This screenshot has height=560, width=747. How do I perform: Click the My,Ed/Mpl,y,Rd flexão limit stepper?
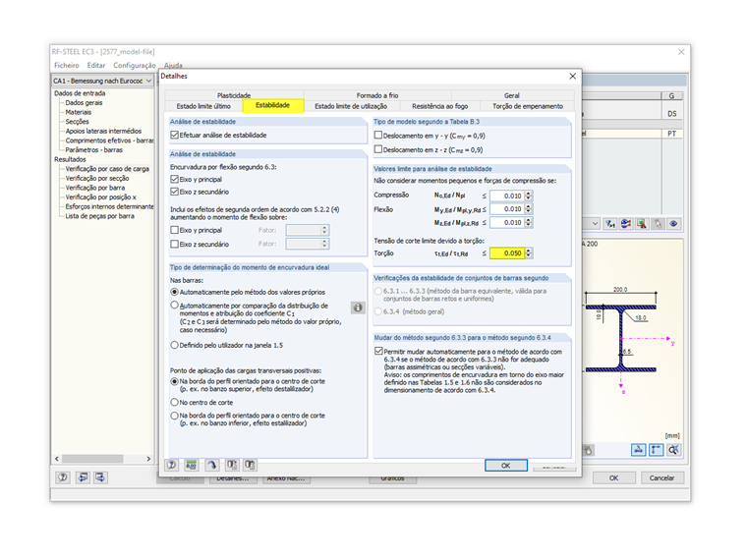coord(529,209)
